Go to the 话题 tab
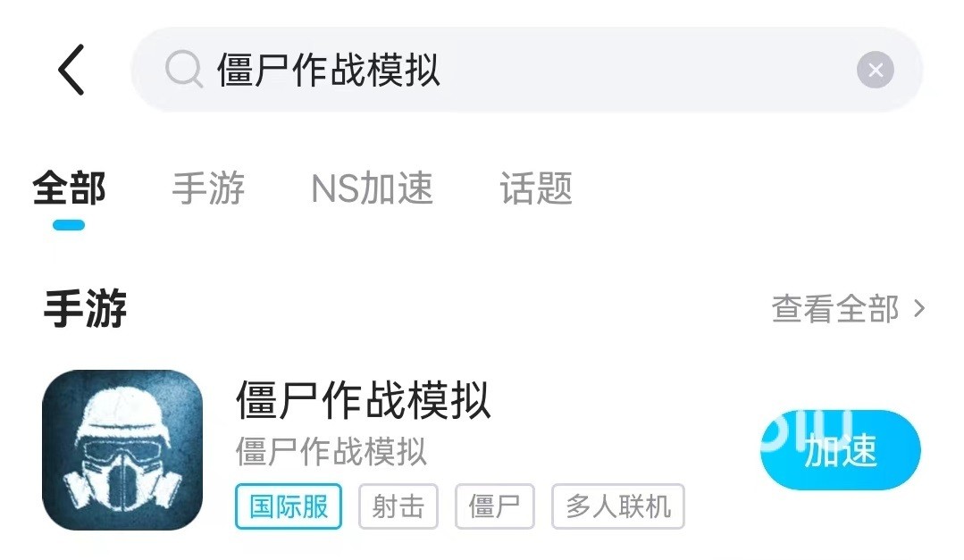The height and width of the screenshot is (560, 964). click(536, 188)
